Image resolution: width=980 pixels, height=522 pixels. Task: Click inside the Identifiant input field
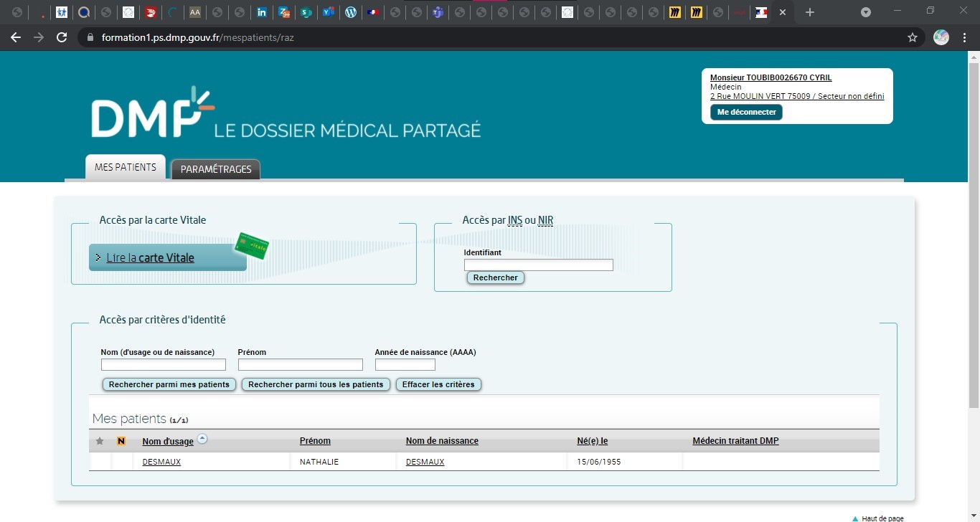point(538,265)
